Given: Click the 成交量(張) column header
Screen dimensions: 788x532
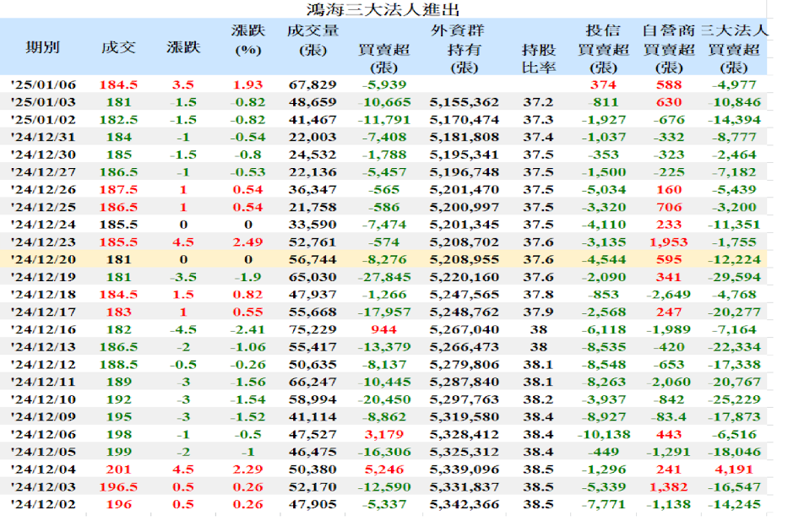Looking at the screenshot, I should point(313,41).
